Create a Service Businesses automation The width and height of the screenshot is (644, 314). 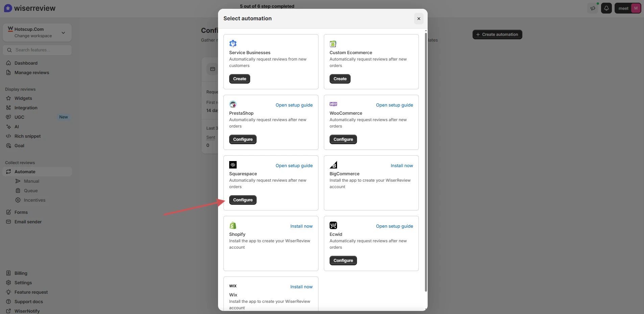pyautogui.click(x=240, y=79)
